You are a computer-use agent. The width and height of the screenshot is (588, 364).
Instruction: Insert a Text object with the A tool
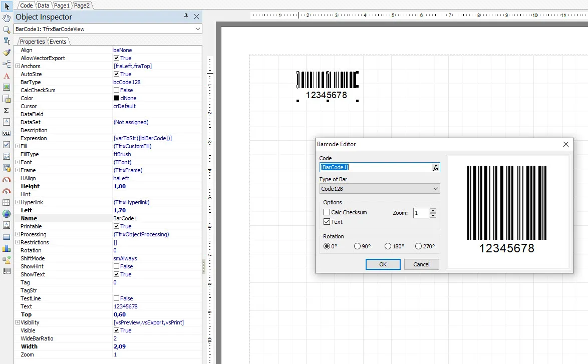pyautogui.click(x=7, y=76)
